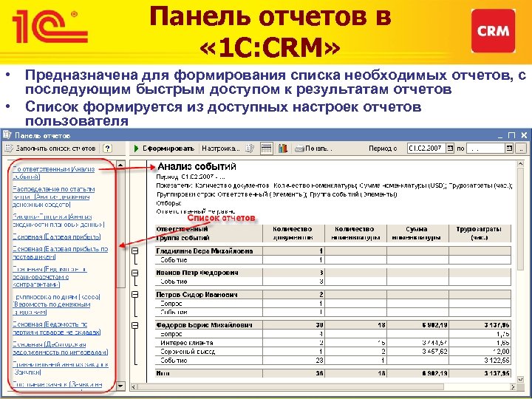Click report list scroll down arrow

pos(120,386)
